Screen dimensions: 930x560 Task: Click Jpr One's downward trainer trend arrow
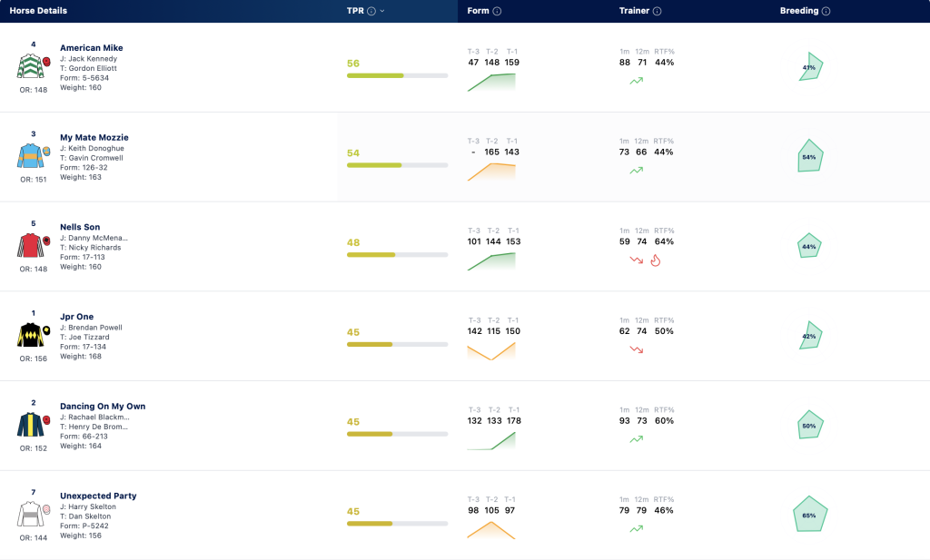(637, 349)
